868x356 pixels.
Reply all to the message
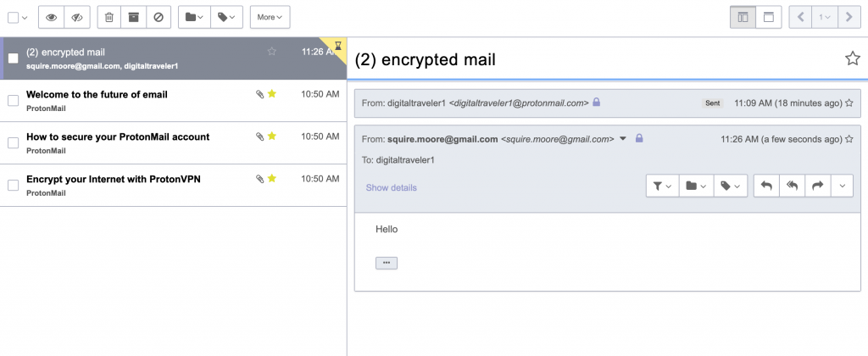coord(792,186)
